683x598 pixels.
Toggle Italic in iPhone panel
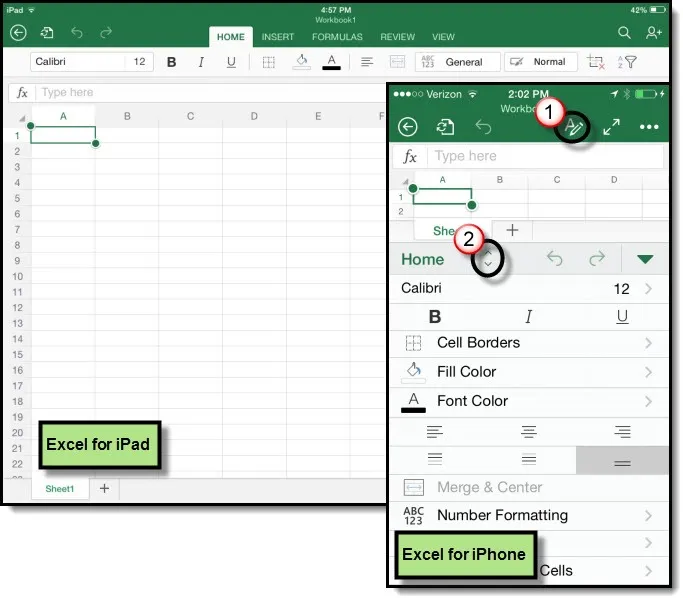(529, 317)
